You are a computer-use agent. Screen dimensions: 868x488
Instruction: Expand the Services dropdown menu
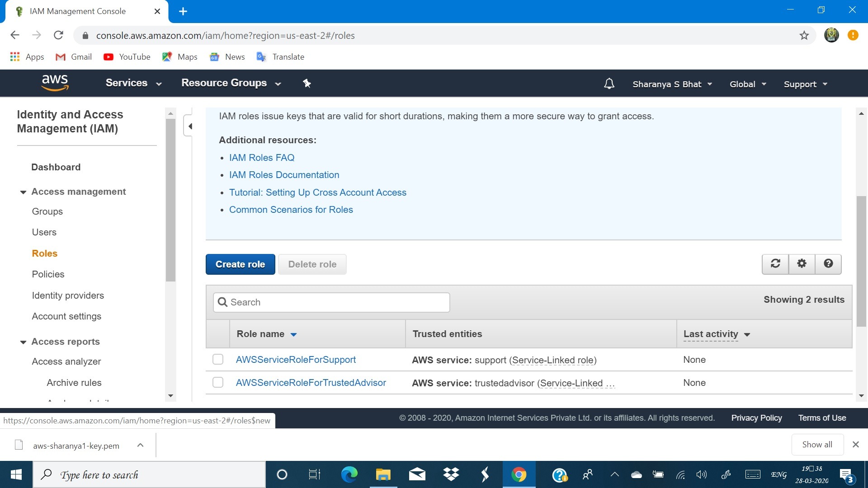pos(133,83)
